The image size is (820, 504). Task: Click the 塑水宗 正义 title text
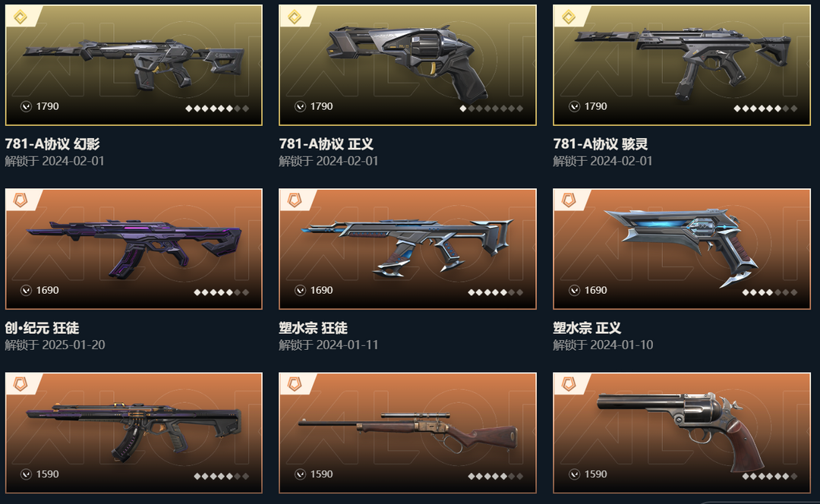pyautogui.click(x=587, y=329)
